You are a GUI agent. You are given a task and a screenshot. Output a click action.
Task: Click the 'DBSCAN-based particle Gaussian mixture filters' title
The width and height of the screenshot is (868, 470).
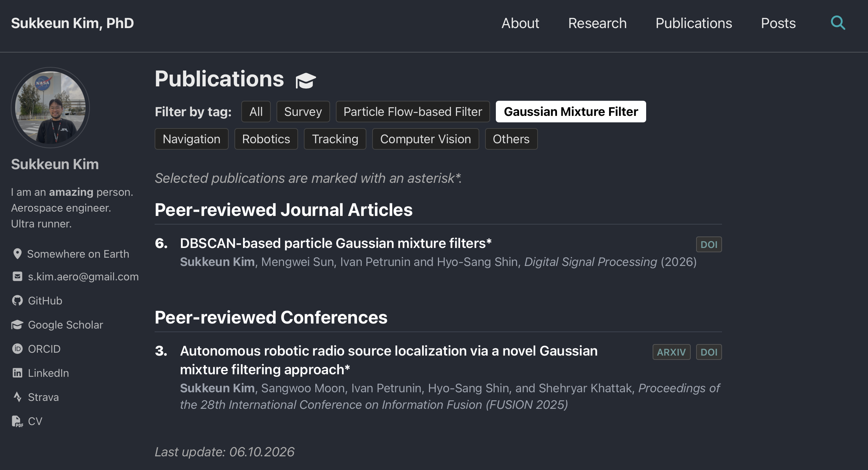(336, 243)
